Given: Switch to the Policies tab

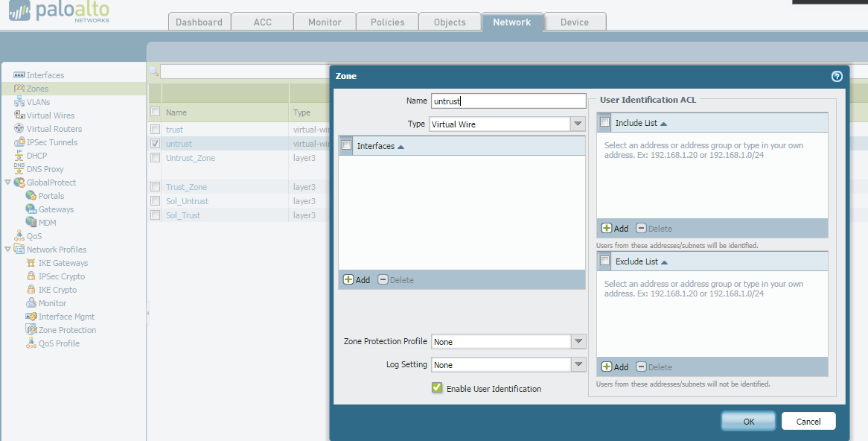Looking at the screenshot, I should click(x=387, y=22).
